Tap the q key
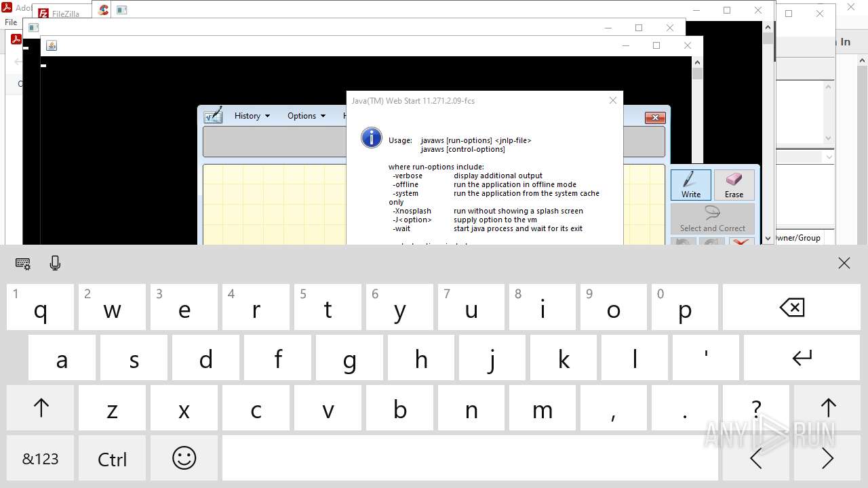This screenshot has height=488, width=868. [41, 307]
